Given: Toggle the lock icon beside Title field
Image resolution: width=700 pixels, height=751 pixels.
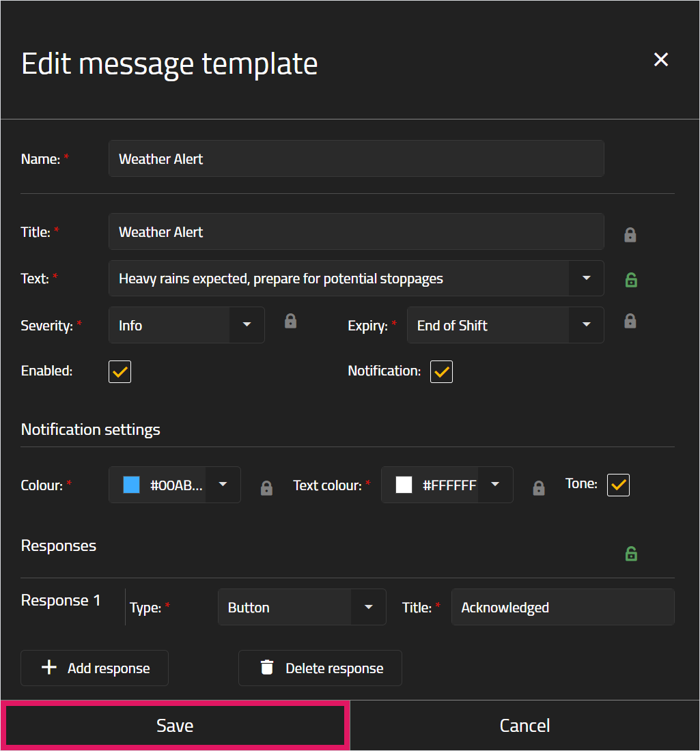Looking at the screenshot, I should 630,235.
